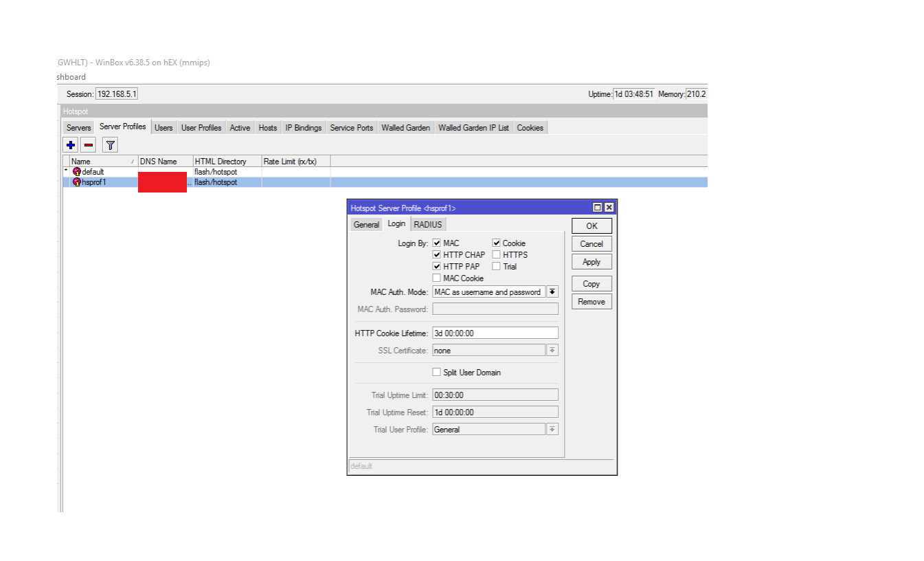Click the MAC Auth. Password field
Image resolution: width=924 pixels, height=561 pixels.
tap(495, 309)
